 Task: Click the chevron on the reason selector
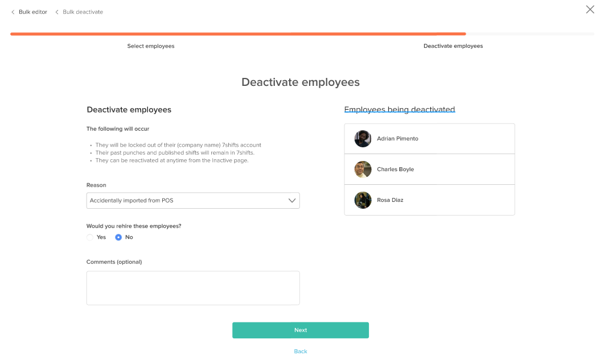[291, 200]
